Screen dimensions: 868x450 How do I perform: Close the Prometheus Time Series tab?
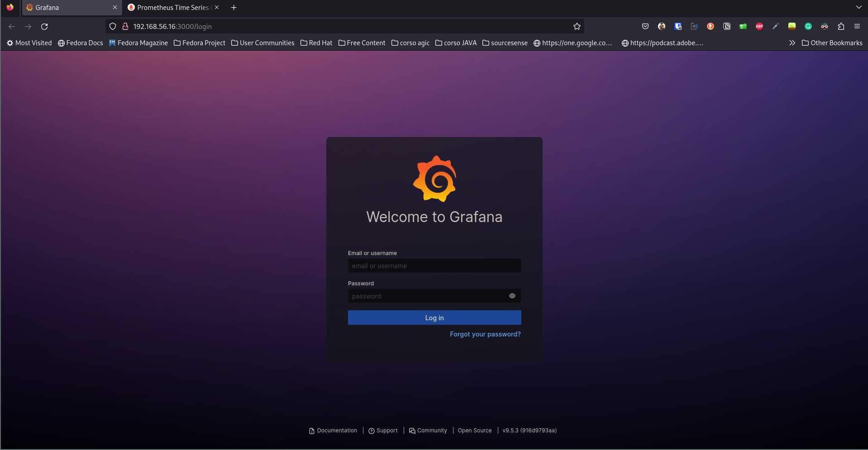click(x=217, y=7)
